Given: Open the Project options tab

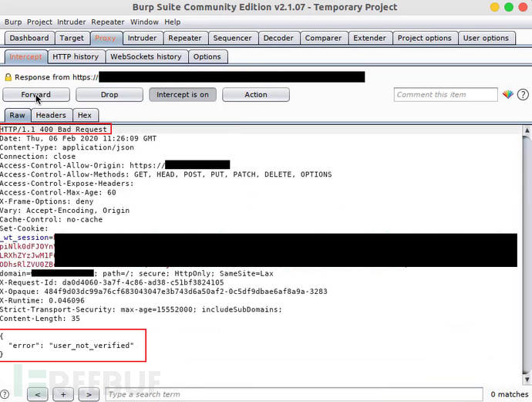Looking at the screenshot, I should pos(425,38).
